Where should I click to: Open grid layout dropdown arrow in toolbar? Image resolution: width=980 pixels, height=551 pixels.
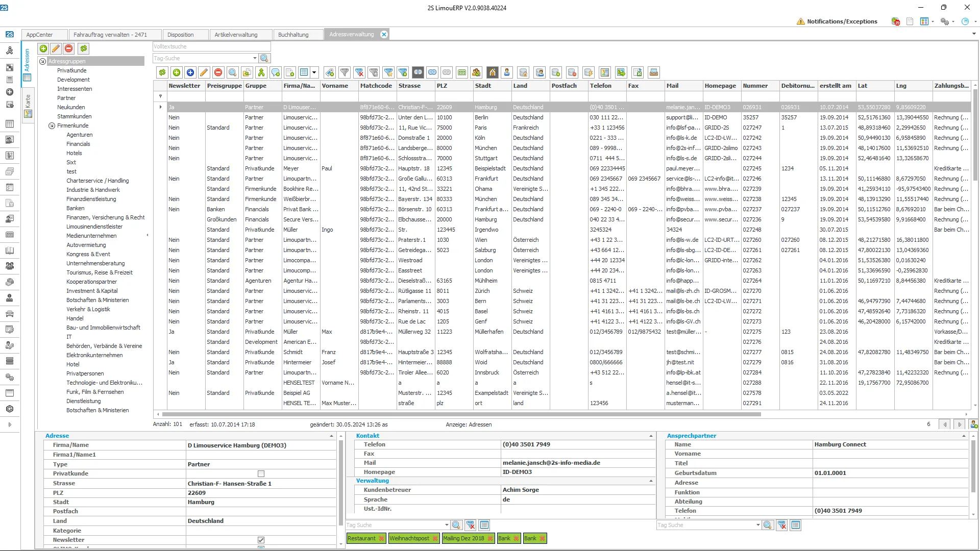click(314, 72)
